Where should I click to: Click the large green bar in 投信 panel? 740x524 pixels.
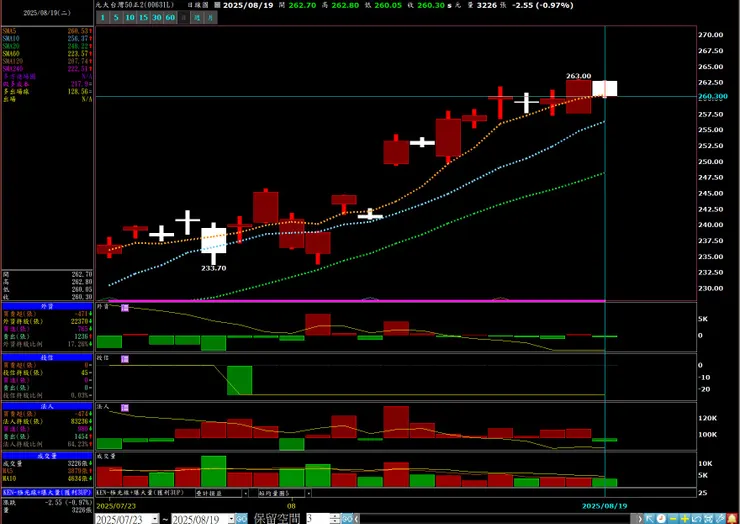240,380
